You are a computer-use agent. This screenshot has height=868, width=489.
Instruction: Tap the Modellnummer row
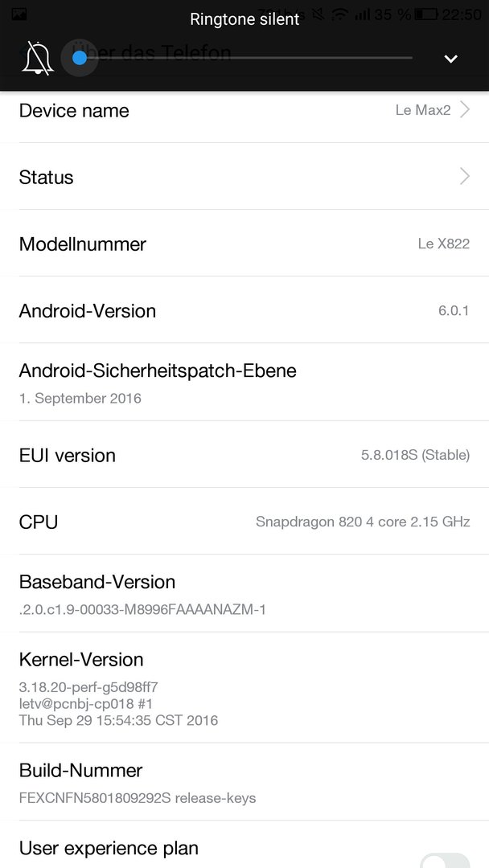[244, 244]
